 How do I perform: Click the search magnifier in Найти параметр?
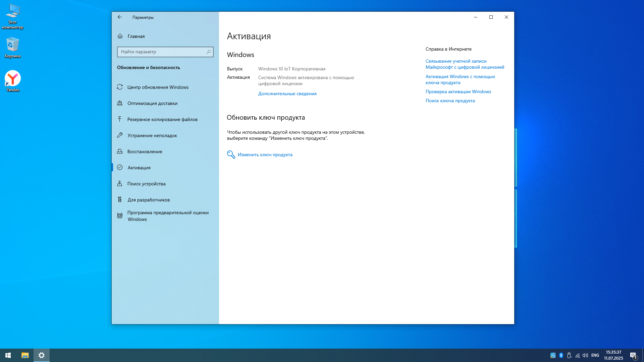(209, 52)
